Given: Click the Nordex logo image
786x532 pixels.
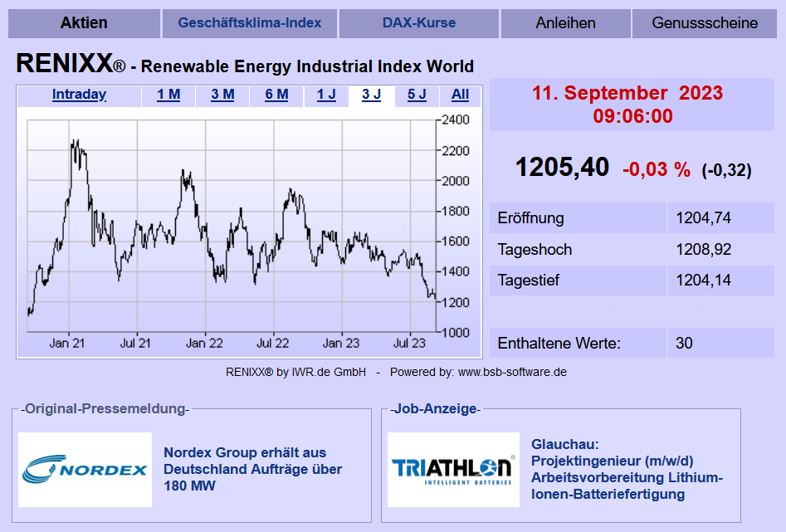Looking at the screenshot, I should click(x=85, y=470).
